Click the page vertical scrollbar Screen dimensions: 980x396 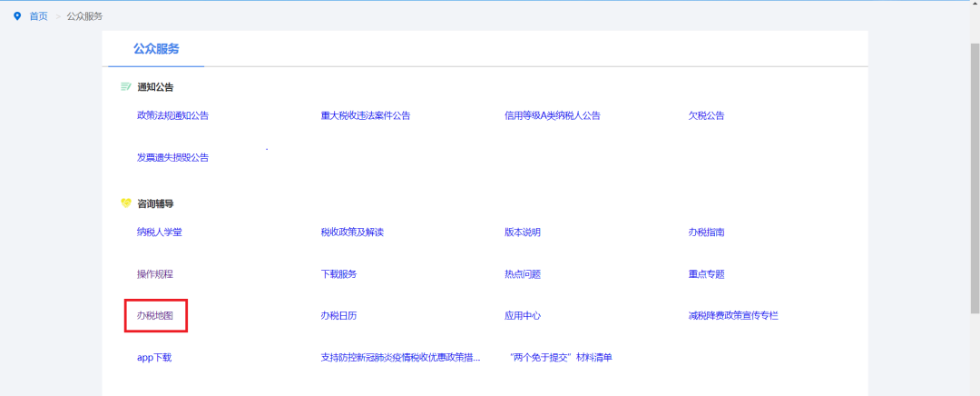click(975, 178)
